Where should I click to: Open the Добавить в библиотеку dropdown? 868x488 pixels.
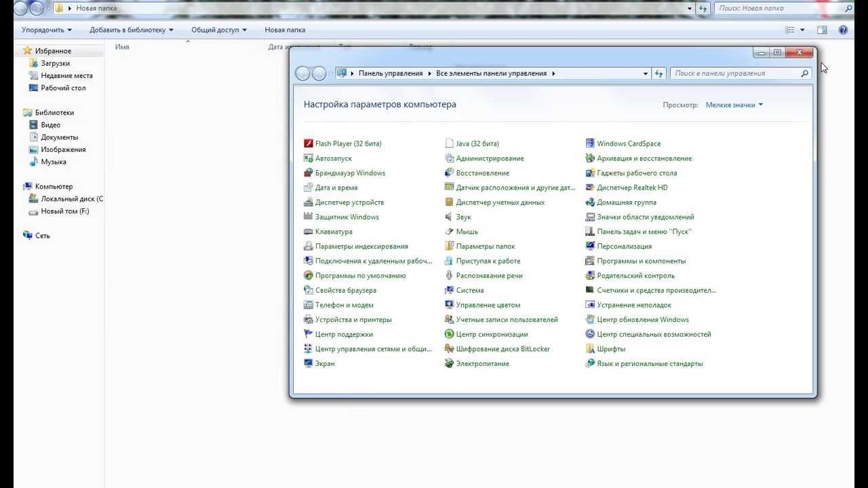coord(132,30)
